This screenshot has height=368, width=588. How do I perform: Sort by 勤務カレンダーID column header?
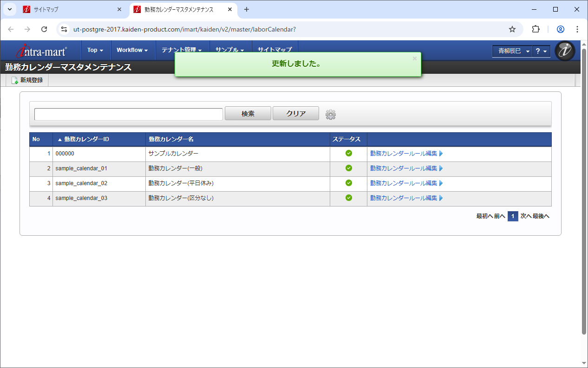pos(86,140)
